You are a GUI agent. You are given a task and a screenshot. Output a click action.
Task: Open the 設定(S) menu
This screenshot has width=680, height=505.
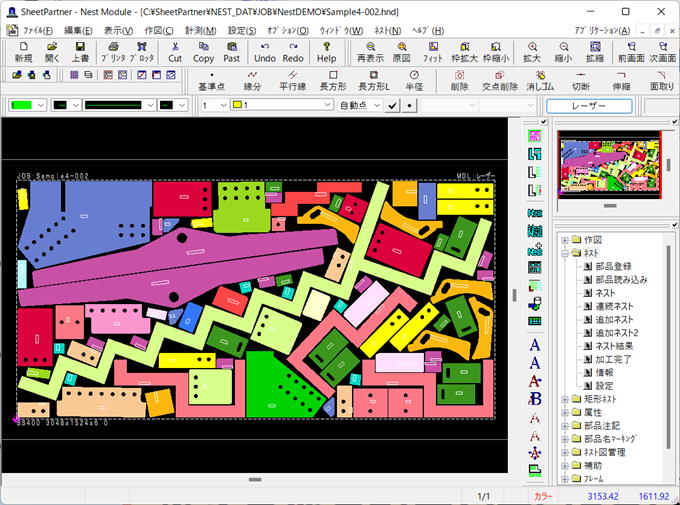pyautogui.click(x=241, y=31)
